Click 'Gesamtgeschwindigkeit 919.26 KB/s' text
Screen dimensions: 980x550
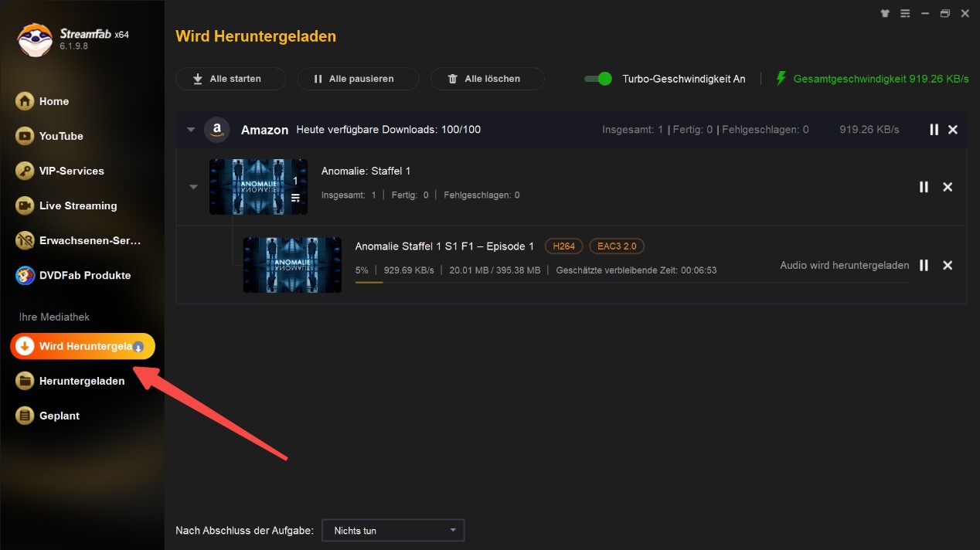tap(881, 79)
